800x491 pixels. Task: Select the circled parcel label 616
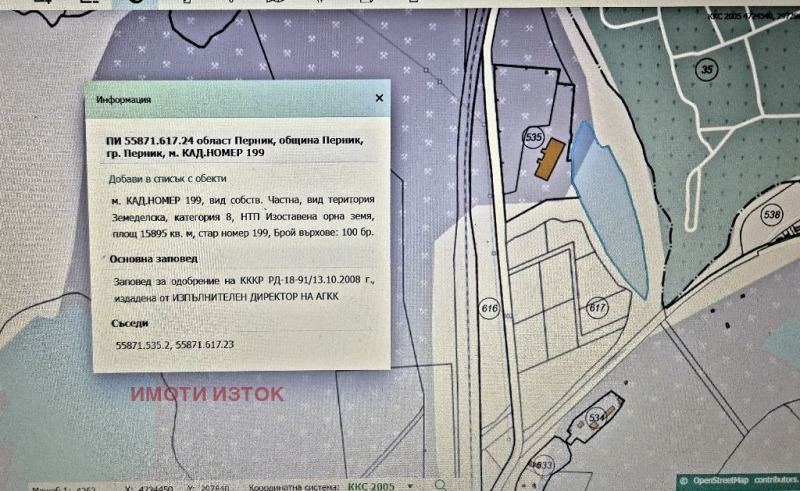click(x=489, y=307)
